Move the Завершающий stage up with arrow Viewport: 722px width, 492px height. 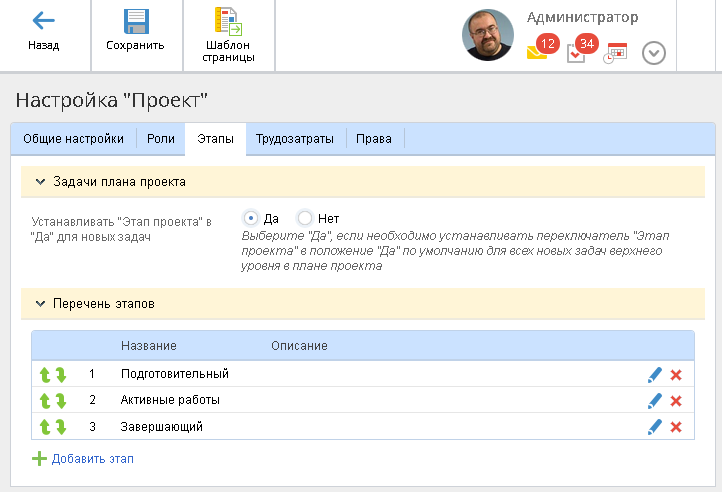(44, 427)
